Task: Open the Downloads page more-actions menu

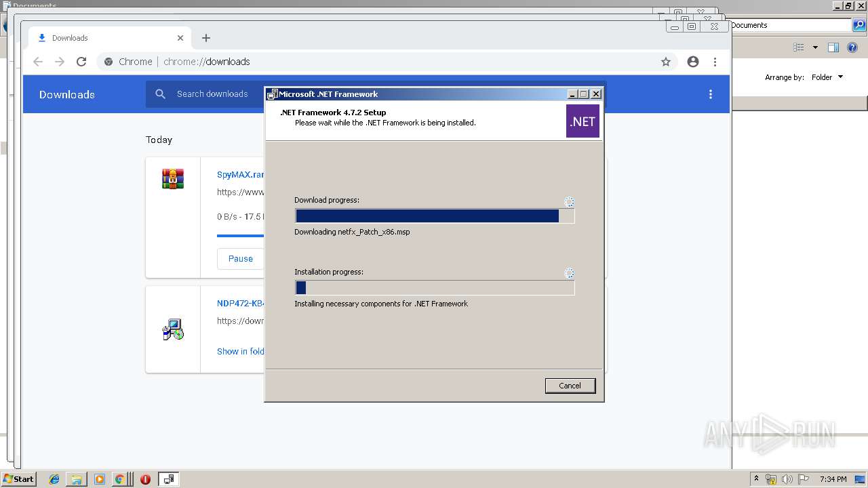Action: (711, 94)
